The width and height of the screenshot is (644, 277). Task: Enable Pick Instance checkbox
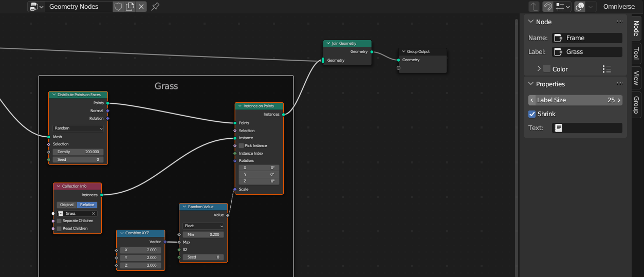click(x=241, y=146)
